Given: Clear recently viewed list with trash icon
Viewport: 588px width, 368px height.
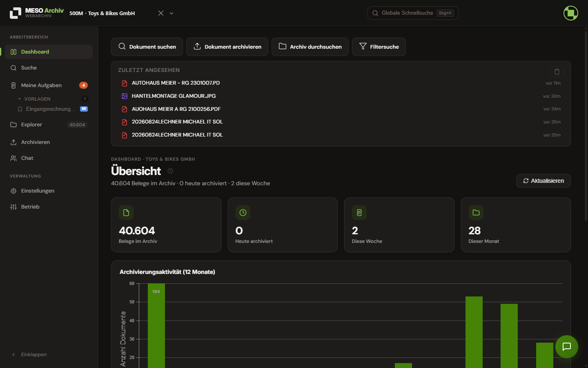Looking at the screenshot, I should tap(557, 72).
